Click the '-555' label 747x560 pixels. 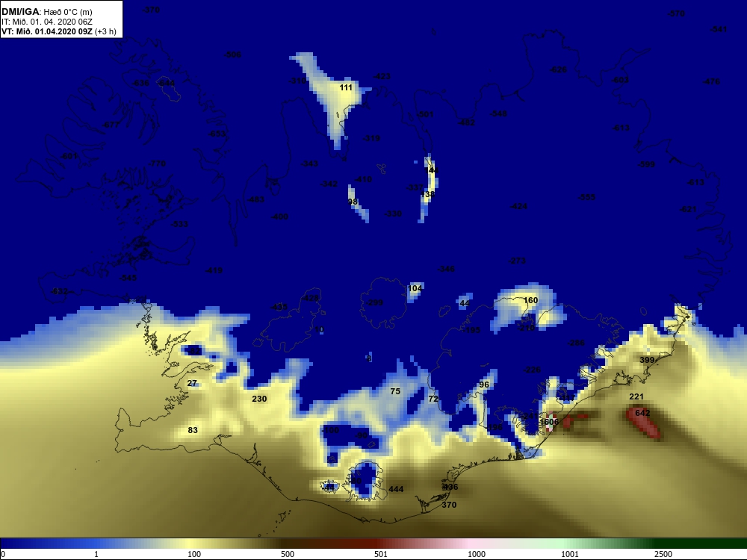click(586, 196)
